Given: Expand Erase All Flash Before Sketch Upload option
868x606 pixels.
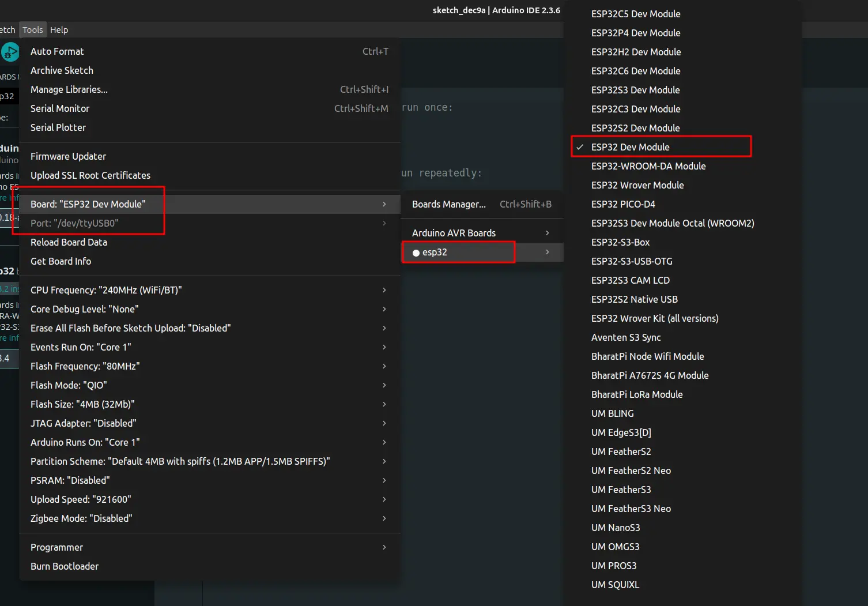Looking at the screenshot, I should point(210,328).
